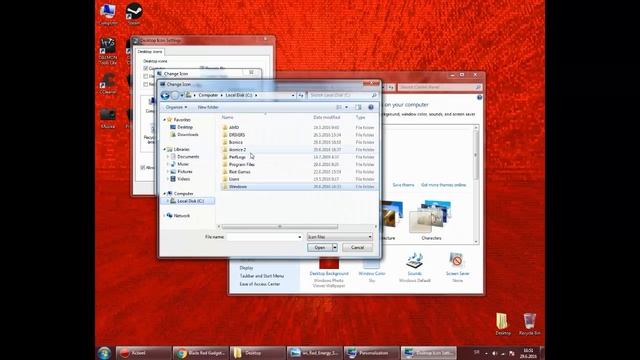This screenshot has height=360, width=640.
Task: Click the Open button
Action: [320, 248]
